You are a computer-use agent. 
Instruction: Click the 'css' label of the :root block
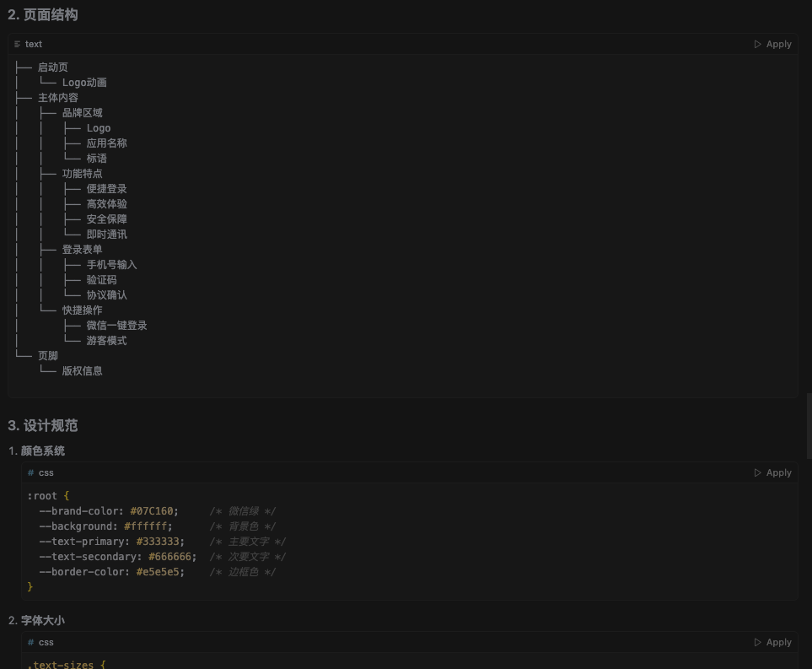pyautogui.click(x=46, y=472)
